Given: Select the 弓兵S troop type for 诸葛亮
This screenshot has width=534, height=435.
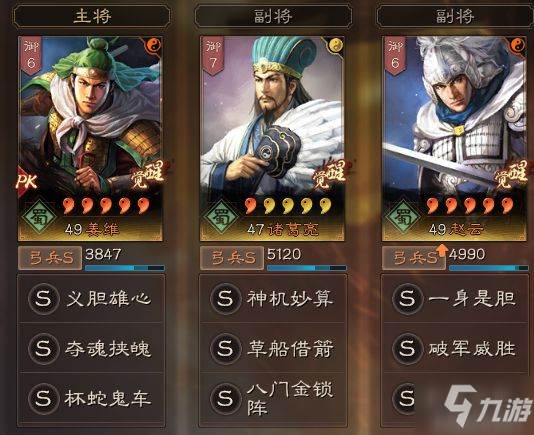Looking at the screenshot, I should 232,258.
